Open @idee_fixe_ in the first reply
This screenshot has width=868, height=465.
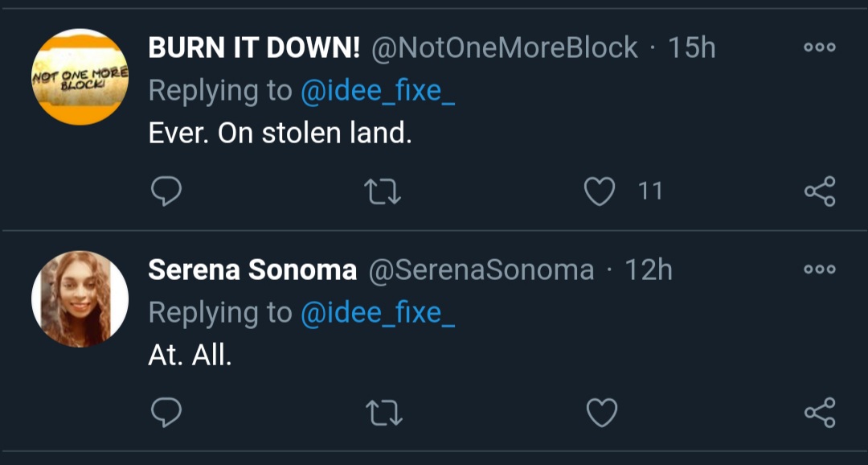[x=378, y=91]
